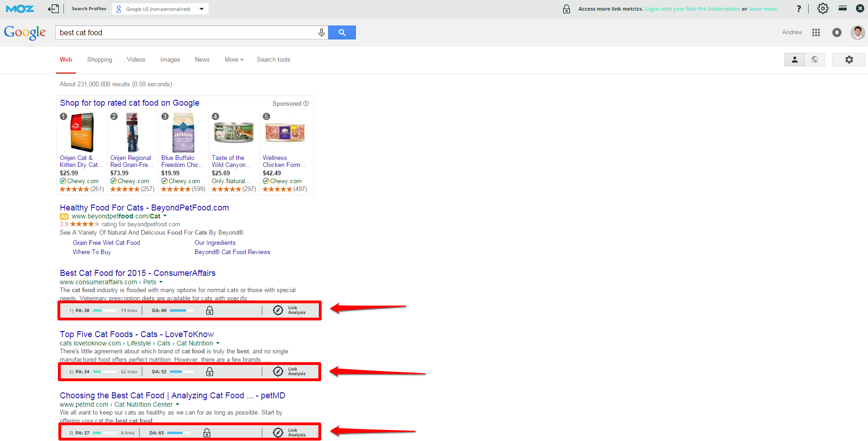Click the learn more link in MozBar
Image resolution: width=868 pixels, height=441 pixels.
tap(764, 9)
